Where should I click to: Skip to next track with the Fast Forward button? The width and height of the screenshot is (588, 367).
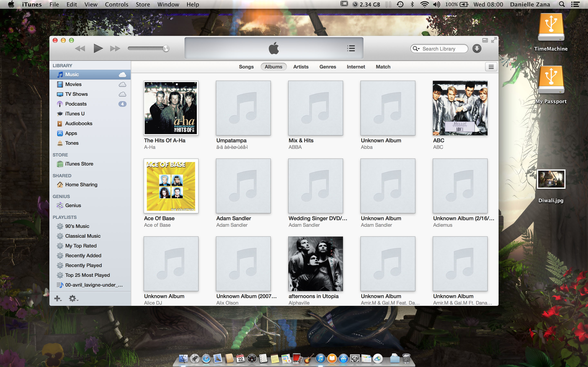point(115,49)
